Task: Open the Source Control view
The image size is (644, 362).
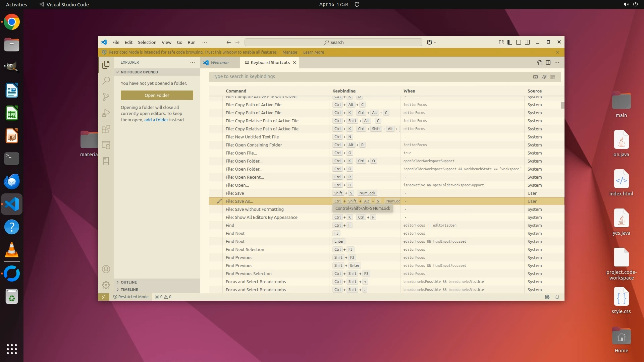Action: (106, 97)
